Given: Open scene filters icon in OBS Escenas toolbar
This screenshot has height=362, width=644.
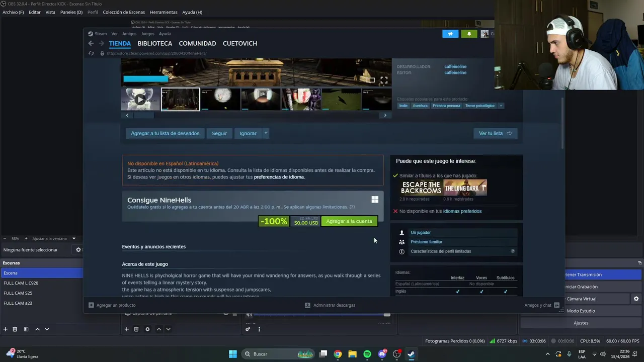Looking at the screenshot, I should [26, 329].
